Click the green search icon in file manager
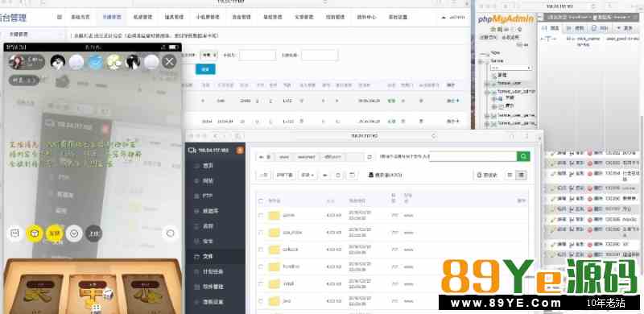 pyautogui.click(x=523, y=156)
